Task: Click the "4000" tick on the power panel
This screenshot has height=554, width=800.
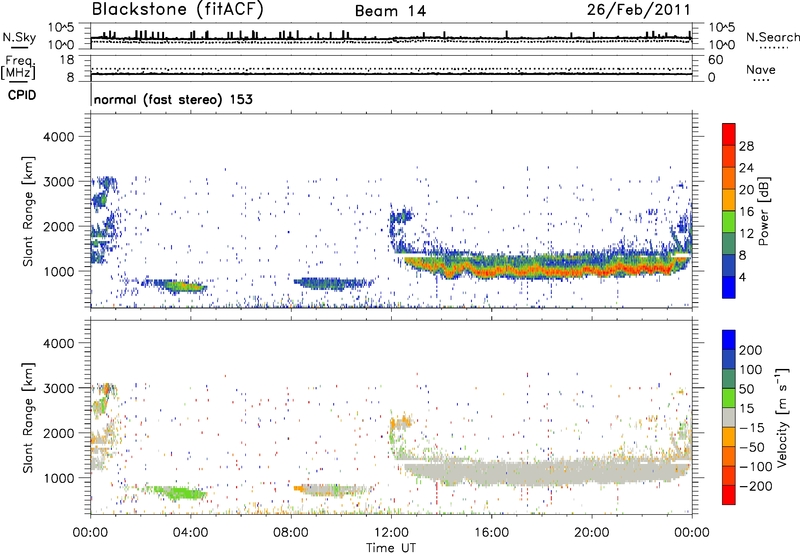Action: 58,137
